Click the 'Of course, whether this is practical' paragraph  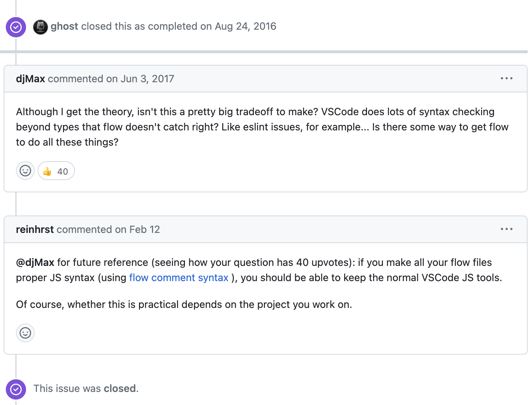tap(184, 304)
